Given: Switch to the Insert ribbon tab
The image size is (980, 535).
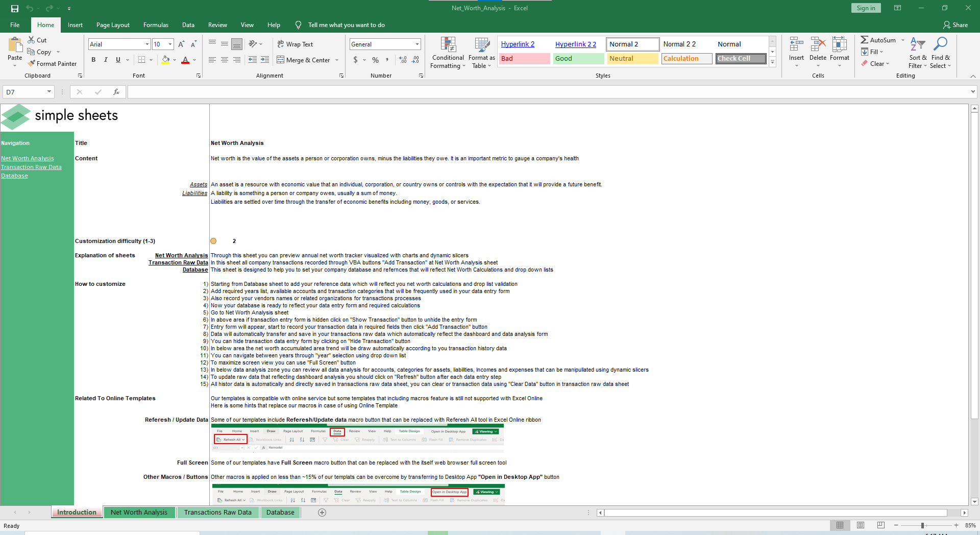Looking at the screenshot, I should pos(75,25).
